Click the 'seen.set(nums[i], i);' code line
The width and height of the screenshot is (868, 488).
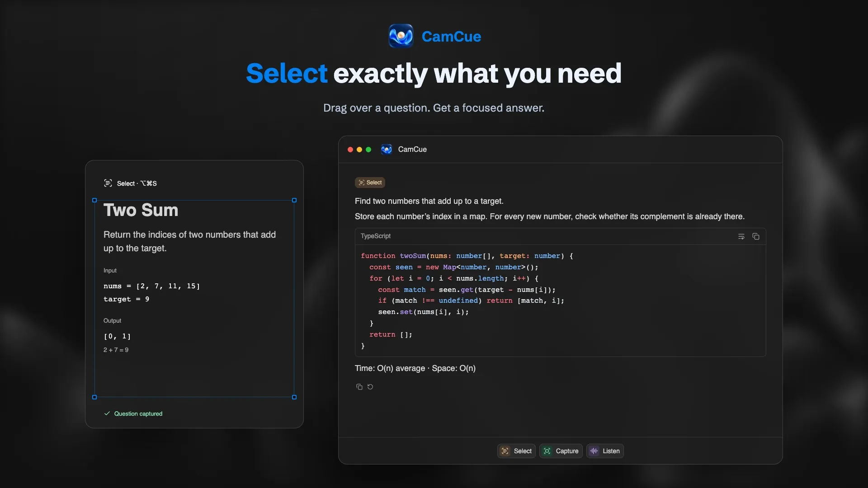coord(424,312)
